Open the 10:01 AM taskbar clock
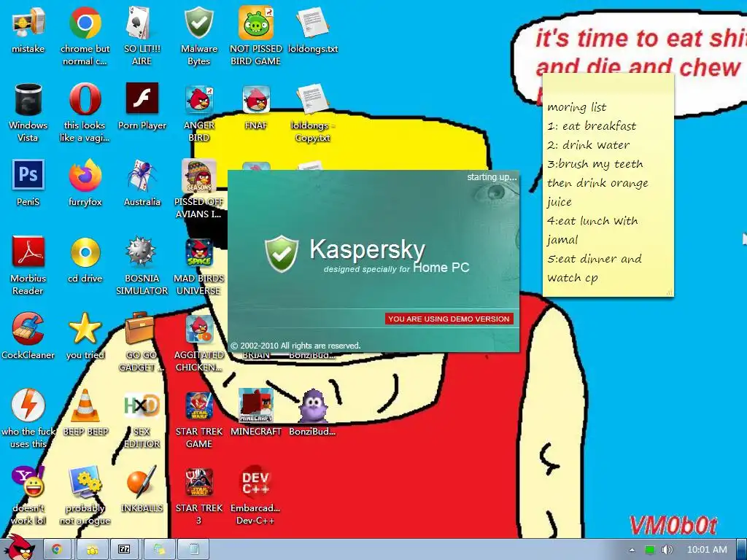 tap(707, 550)
